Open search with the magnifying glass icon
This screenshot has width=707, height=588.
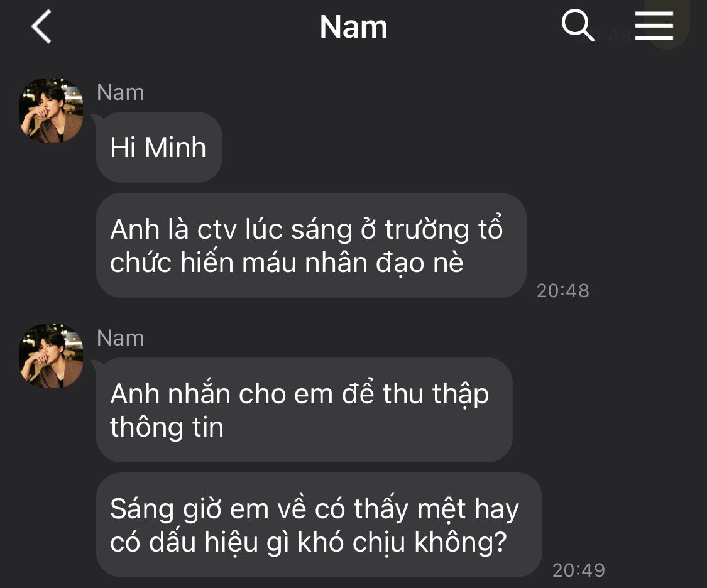(x=578, y=26)
